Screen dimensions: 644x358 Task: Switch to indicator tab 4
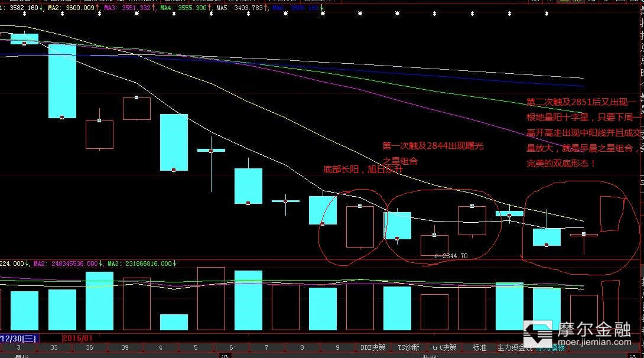pos(160,348)
